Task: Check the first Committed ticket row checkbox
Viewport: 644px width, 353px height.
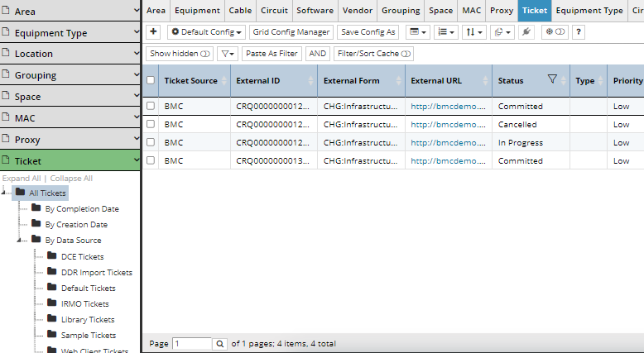Action: (x=151, y=106)
